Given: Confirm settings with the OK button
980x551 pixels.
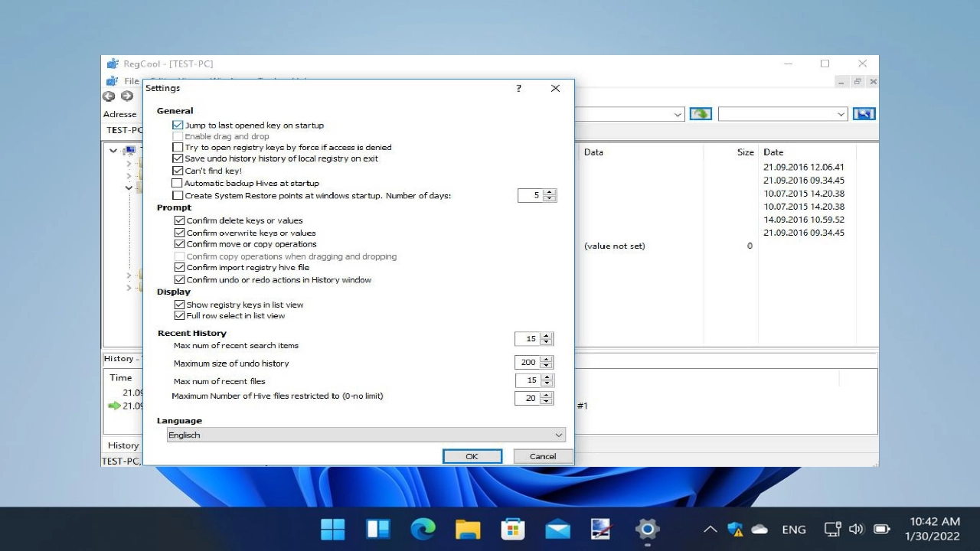Looking at the screenshot, I should (x=472, y=456).
